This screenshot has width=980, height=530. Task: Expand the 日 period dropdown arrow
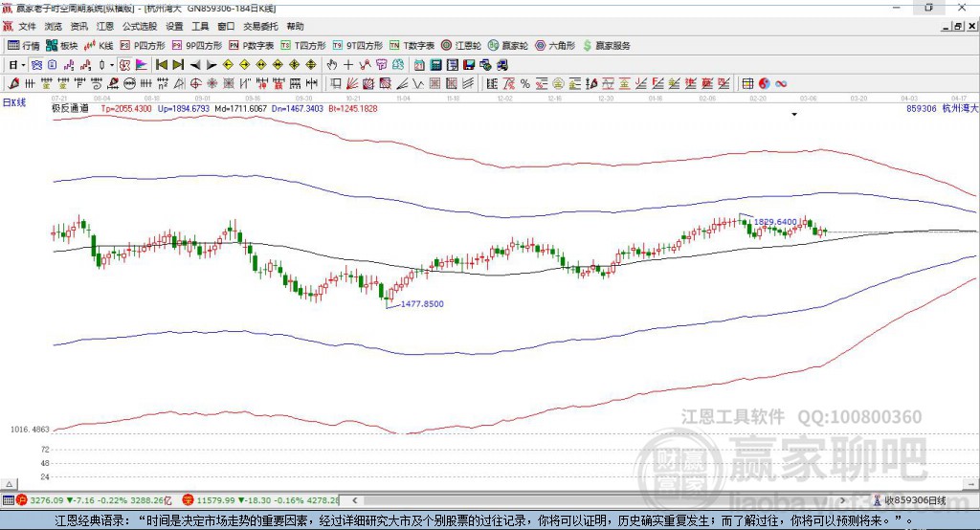(x=23, y=65)
